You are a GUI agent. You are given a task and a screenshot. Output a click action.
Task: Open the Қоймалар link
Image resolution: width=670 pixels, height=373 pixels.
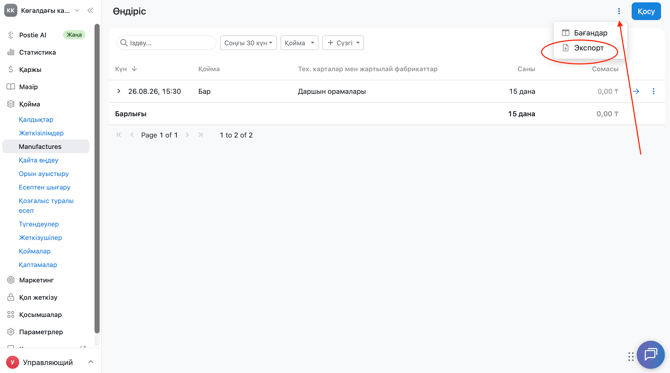coord(35,251)
